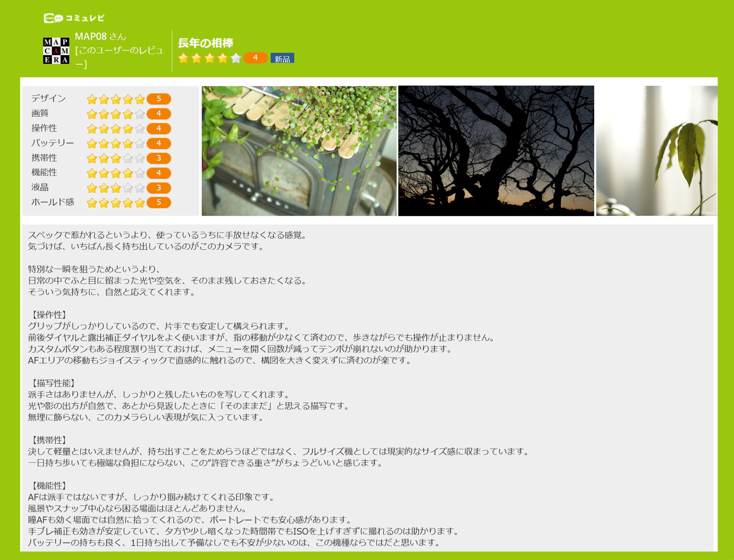Click the 携帯性 star rating
Image resolution: width=734 pixels, height=560 pixels.
coord(116,158)
